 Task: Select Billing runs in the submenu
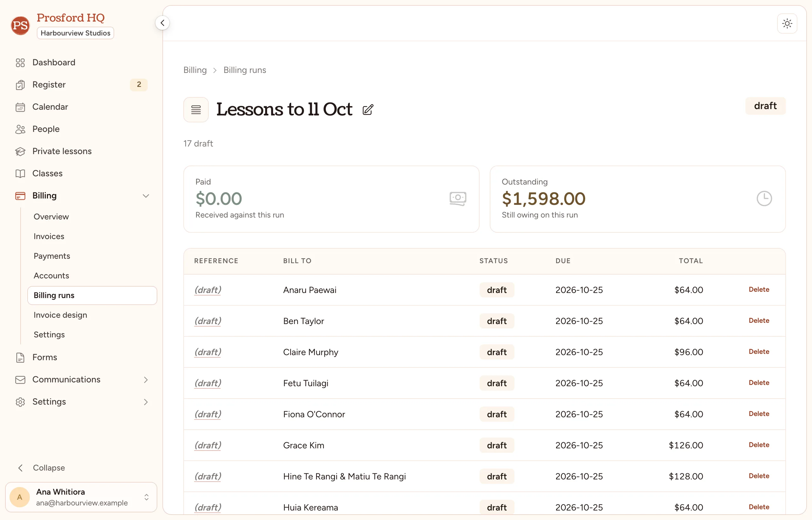[92, 296]
